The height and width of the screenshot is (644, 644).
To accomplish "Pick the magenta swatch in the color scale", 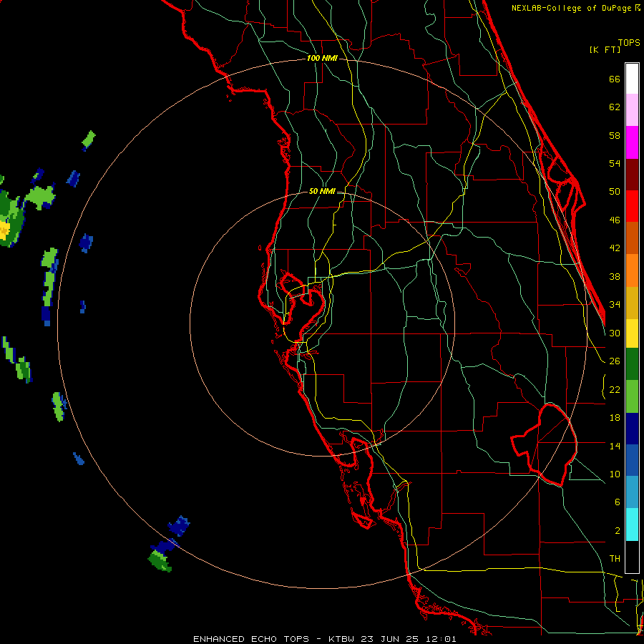I will coord(632,142).
